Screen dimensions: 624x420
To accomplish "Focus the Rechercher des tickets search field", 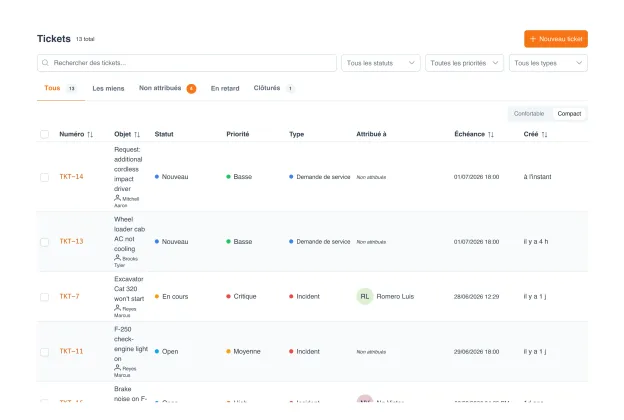I will 187,63.
